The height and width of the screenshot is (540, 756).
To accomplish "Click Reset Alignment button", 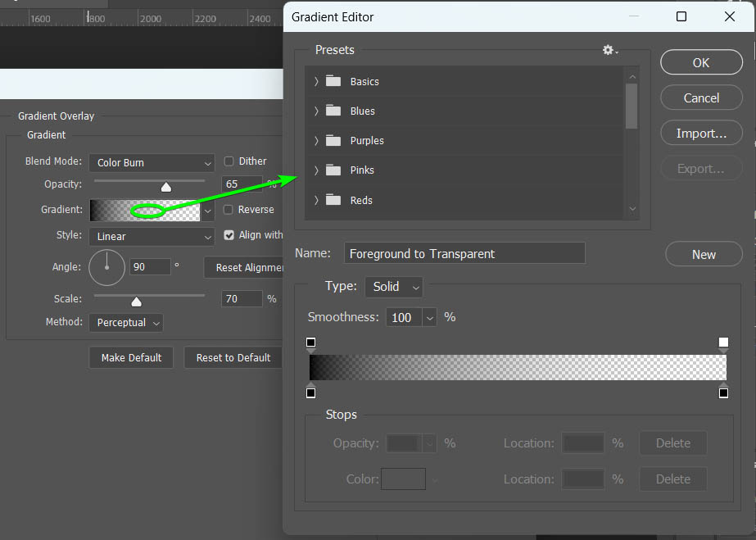I will [243, 268].
